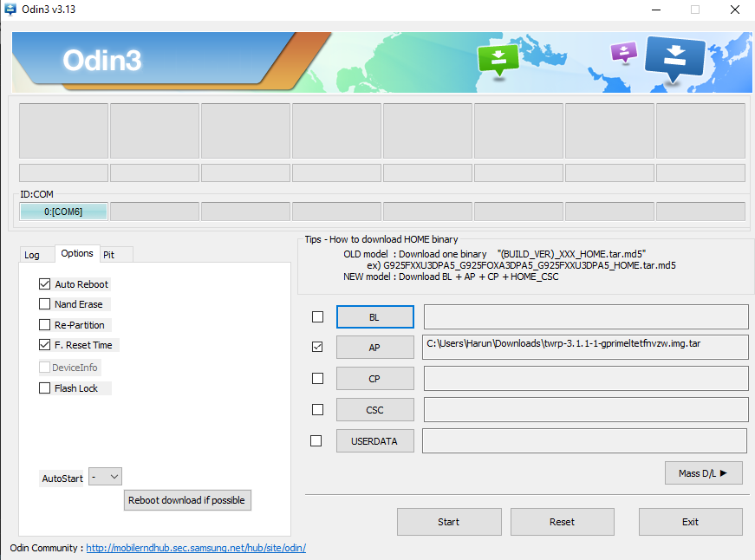Click the BL file button
755x560 pixels.
[x=374, y=316]
